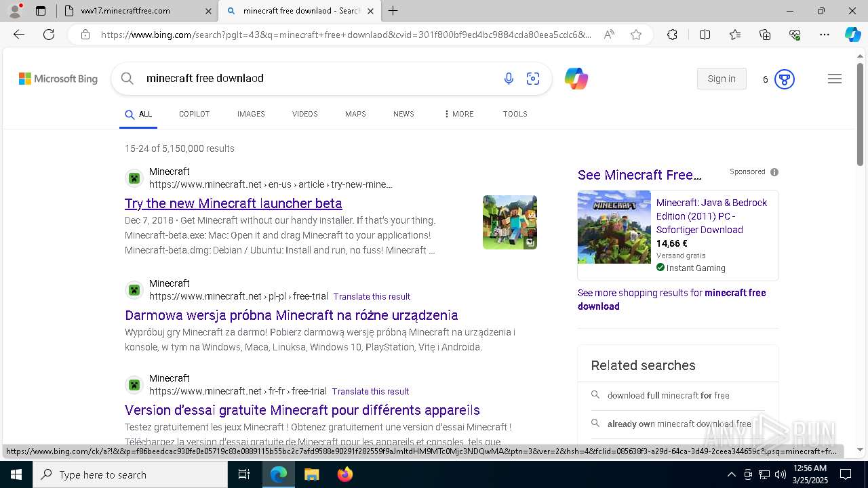868x488 pixels.
Task: Open Bing hamburger settings menu
Action: pyautogui.click(x=835, y=79)
